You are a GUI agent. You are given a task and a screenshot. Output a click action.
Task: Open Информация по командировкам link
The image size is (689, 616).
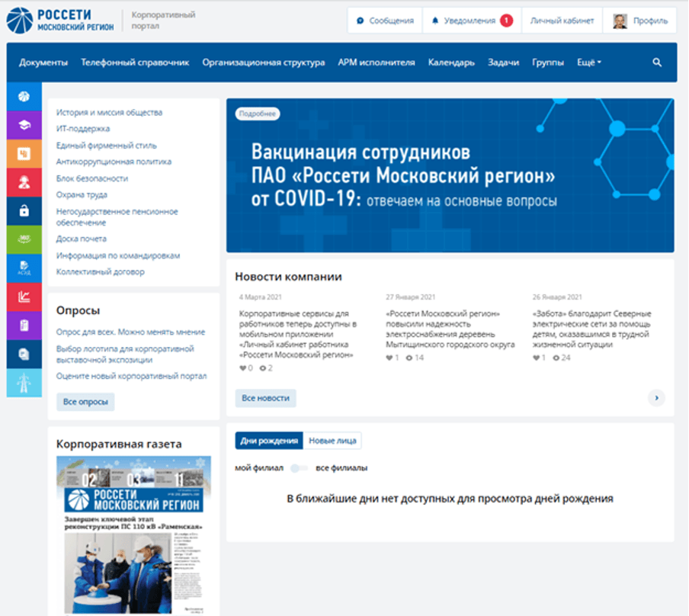point(118,255)
